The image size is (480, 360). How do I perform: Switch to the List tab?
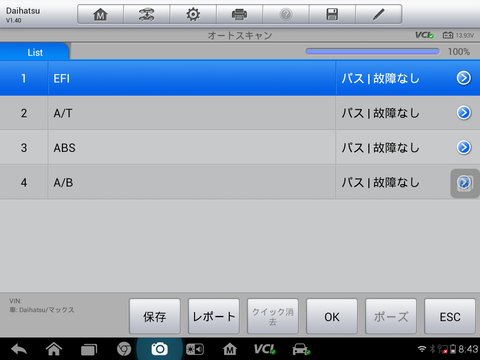35,52
